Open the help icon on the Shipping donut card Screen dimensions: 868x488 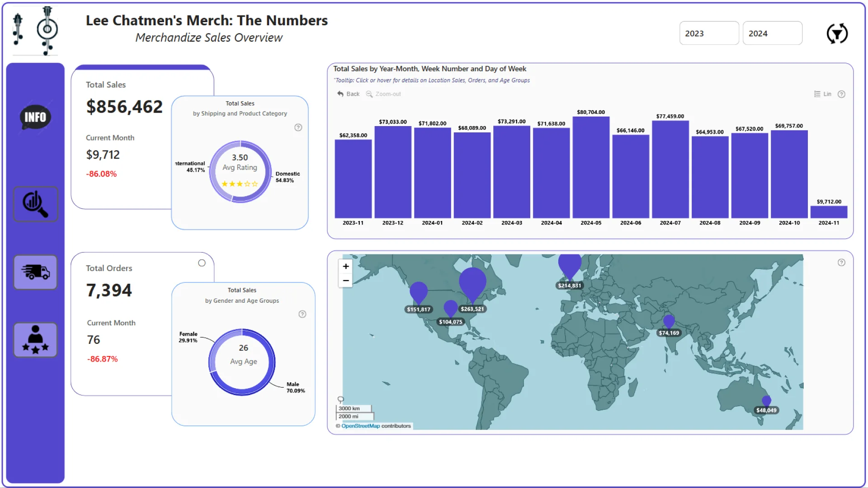(298, 127)
